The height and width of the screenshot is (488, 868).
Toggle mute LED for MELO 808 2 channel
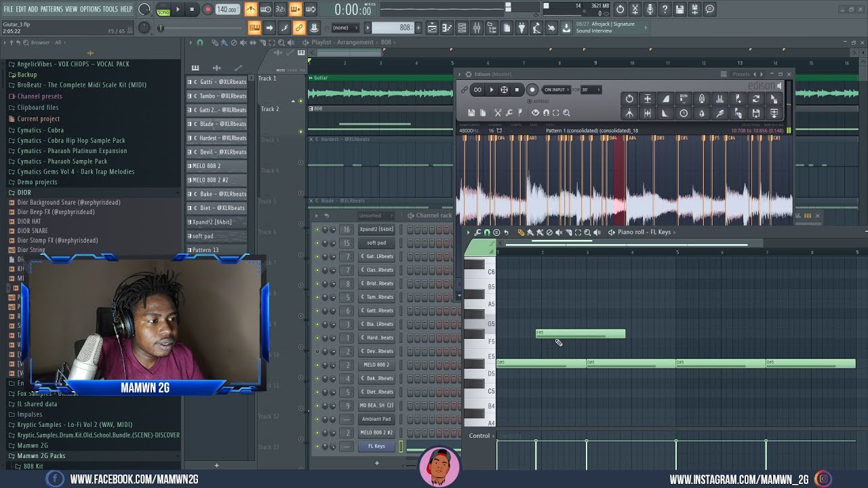pyautogui.click(x=317, y=365)
